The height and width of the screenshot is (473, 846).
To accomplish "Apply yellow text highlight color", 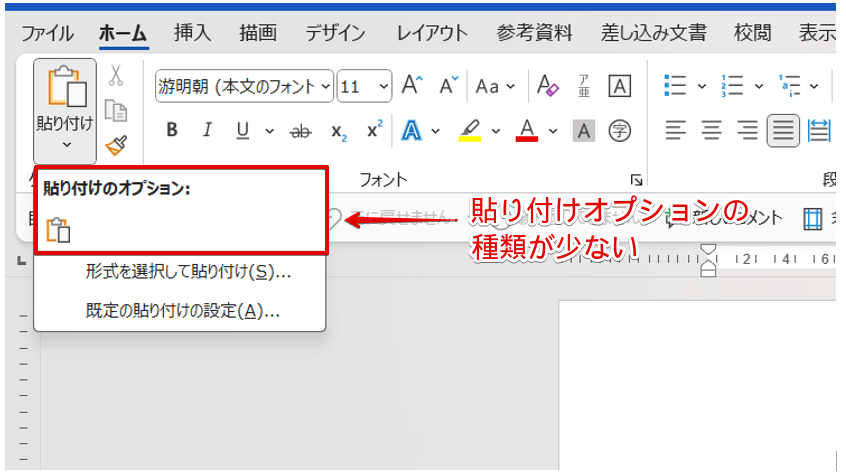I will [470, 131].
